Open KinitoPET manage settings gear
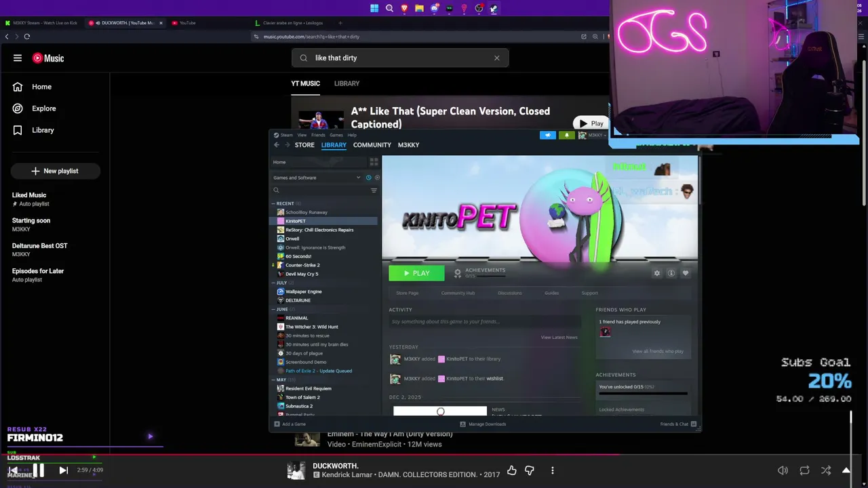The image size is (868, 488). pyautogui.click(x=656, y=273)
